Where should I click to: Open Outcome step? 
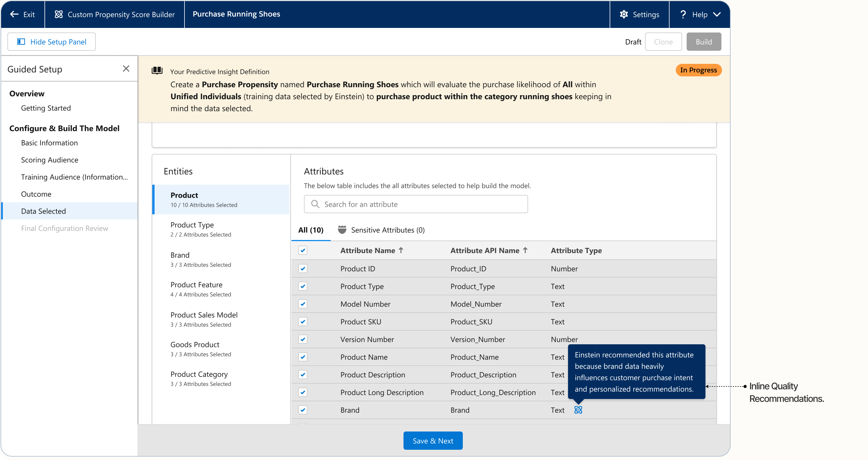coord(36,194)
